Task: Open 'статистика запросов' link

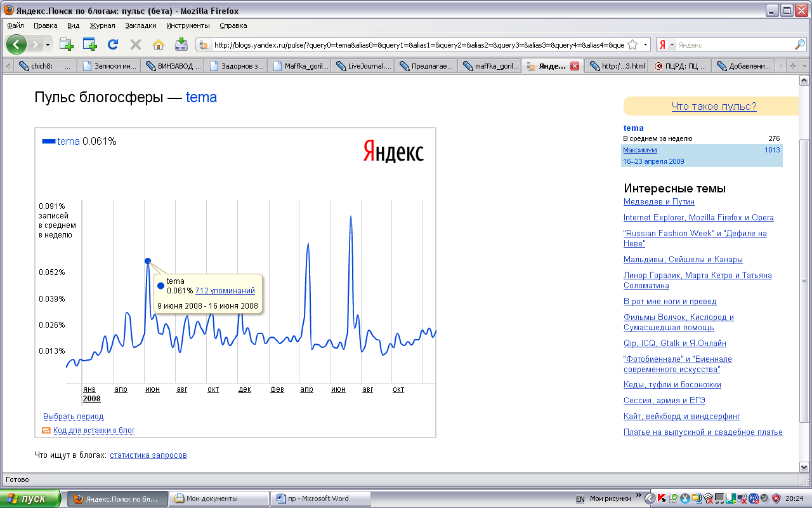Action: [x=148, y=455]
